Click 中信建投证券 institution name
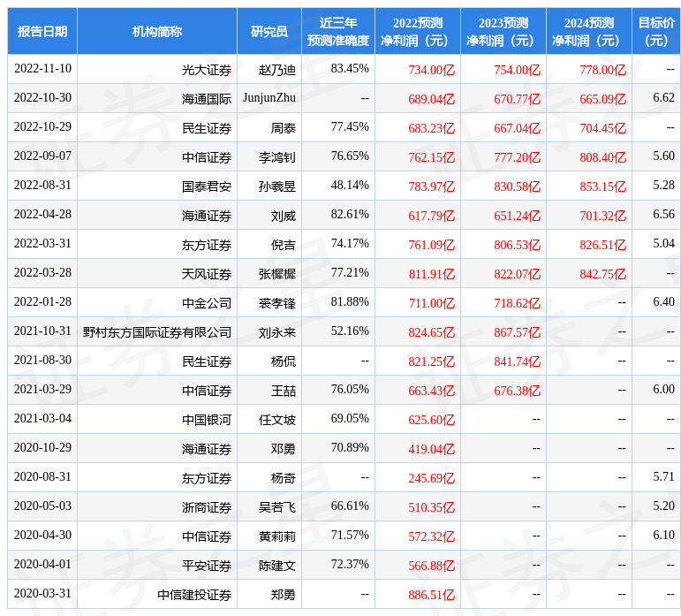This screenshot has width=681, height=616. 194,595
